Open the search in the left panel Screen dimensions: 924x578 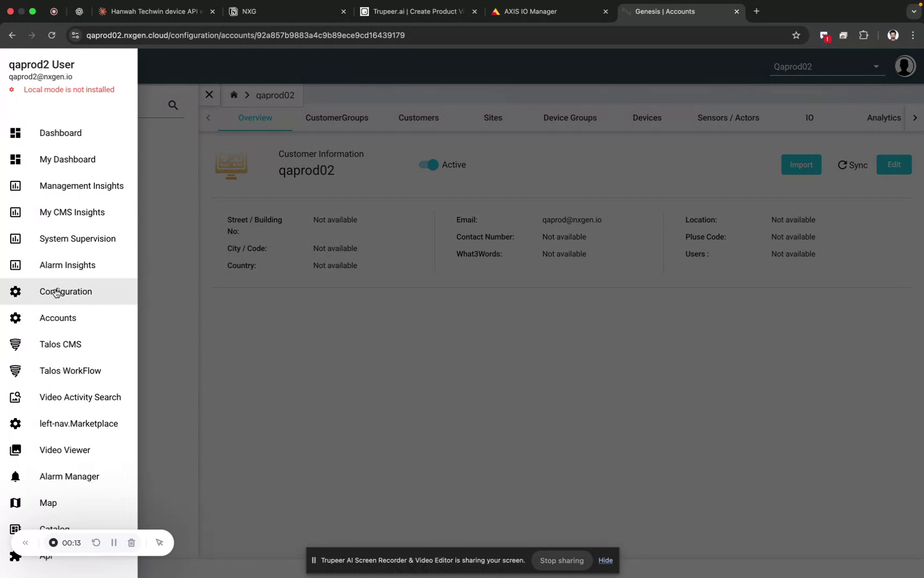point(172,105)
